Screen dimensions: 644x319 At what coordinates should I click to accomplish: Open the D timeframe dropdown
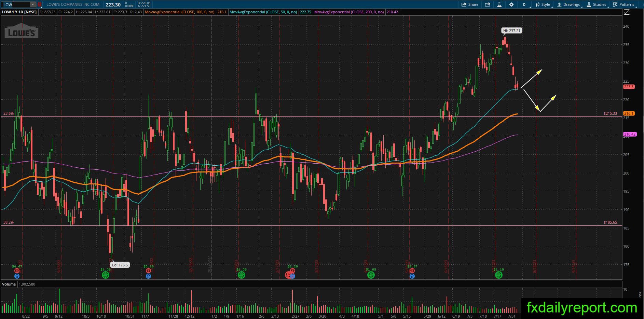tap(524, 4)
